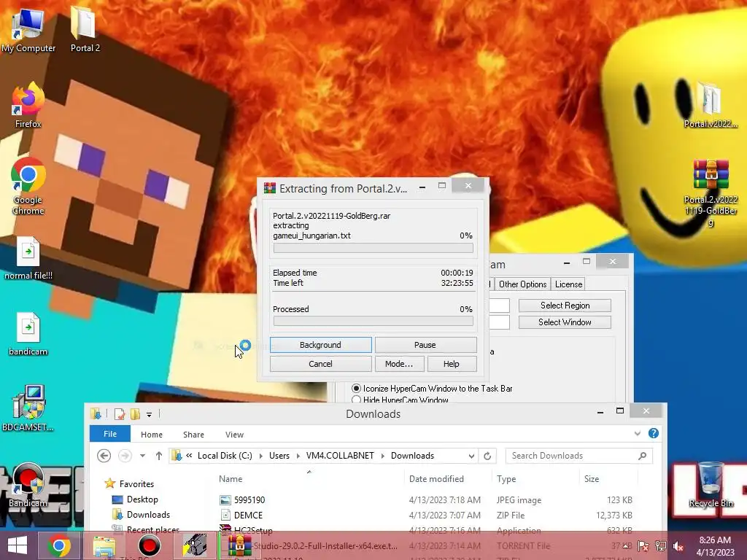Switch to Chrome in the taskbar
747x560 pixels.
coord(59,545)
